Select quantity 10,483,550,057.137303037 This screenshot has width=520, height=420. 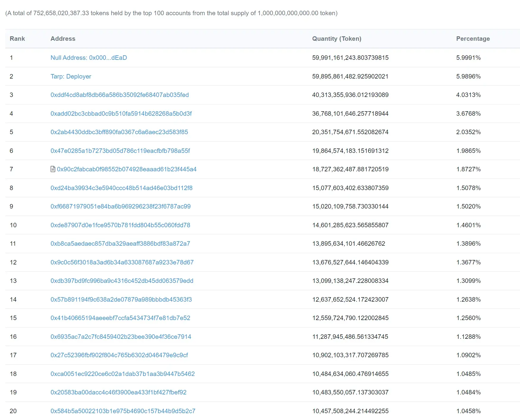350,392
